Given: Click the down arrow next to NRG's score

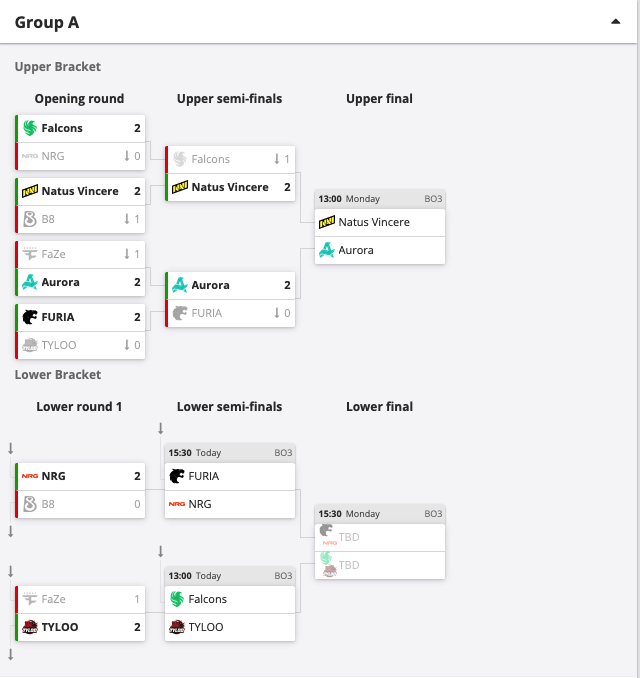Looking at the screenshot, I should pos(127,156).
